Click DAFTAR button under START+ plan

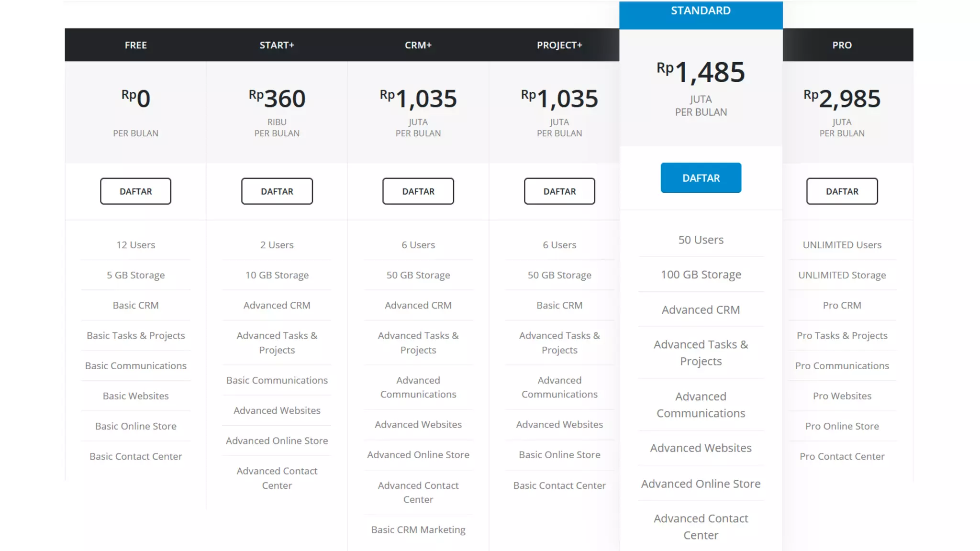pos(277,191)
